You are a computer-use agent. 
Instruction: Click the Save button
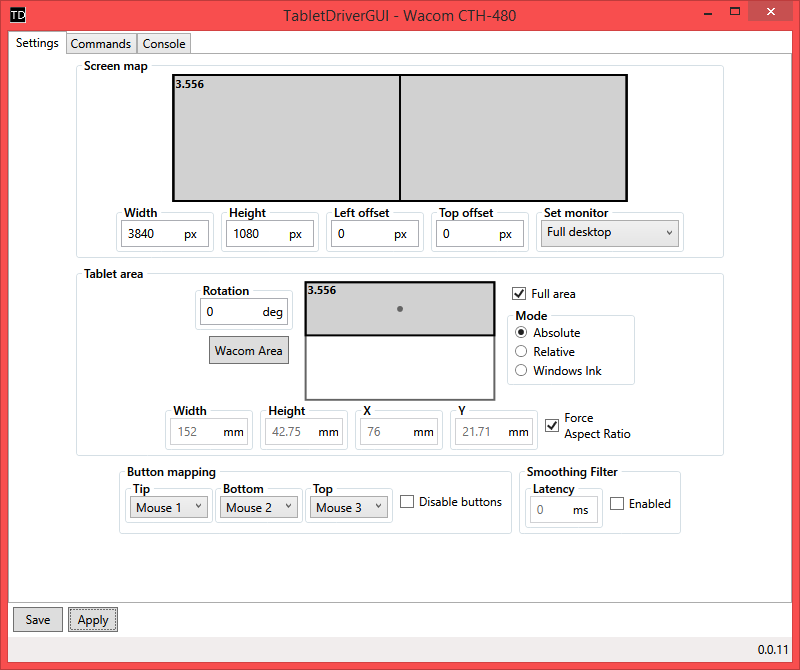pos(38,619)
